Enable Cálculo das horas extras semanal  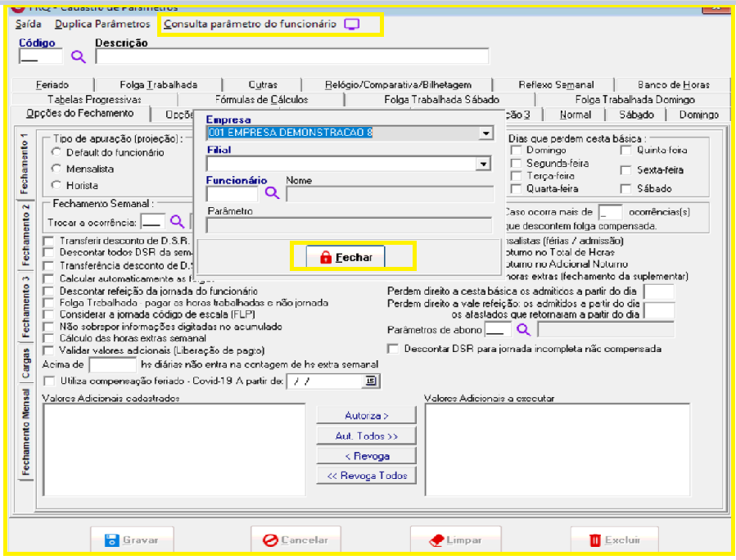click(48, 338)
